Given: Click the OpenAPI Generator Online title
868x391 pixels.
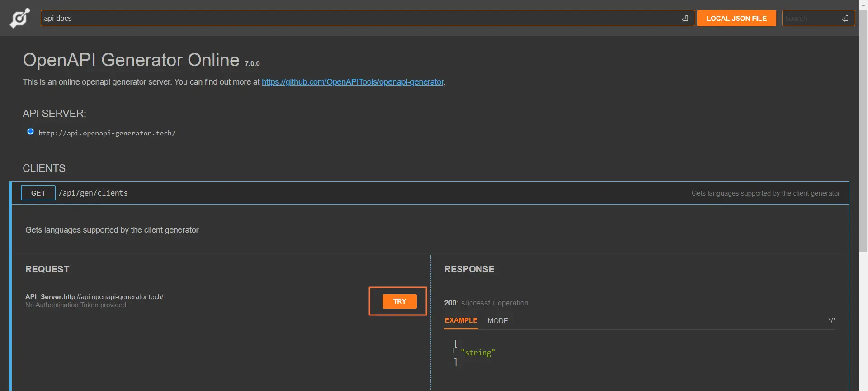Looking at the screenshot, I should pyautogui.click(x=131, y=60).
